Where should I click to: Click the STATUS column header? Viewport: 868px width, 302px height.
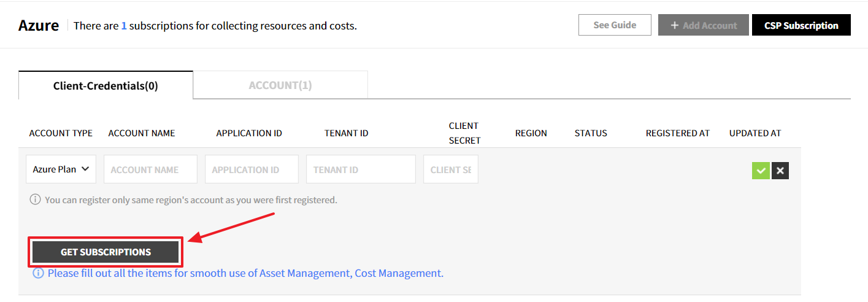591,133
